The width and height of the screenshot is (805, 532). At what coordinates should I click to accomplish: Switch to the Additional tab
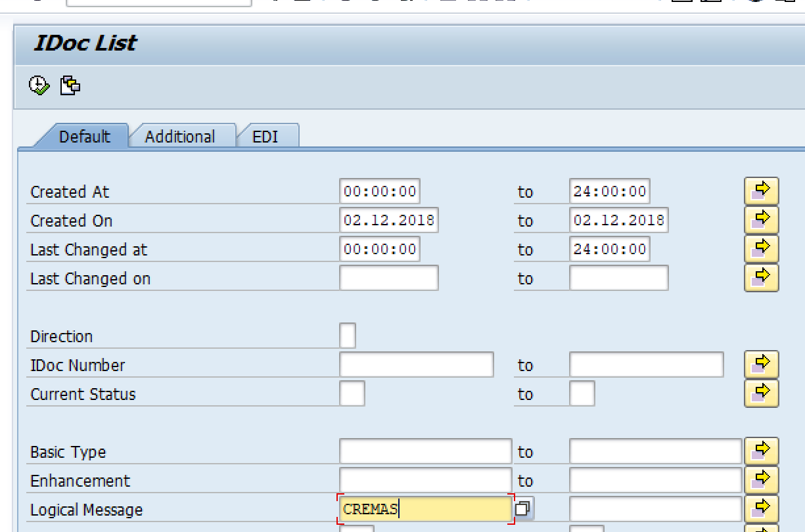click(180, 137)
